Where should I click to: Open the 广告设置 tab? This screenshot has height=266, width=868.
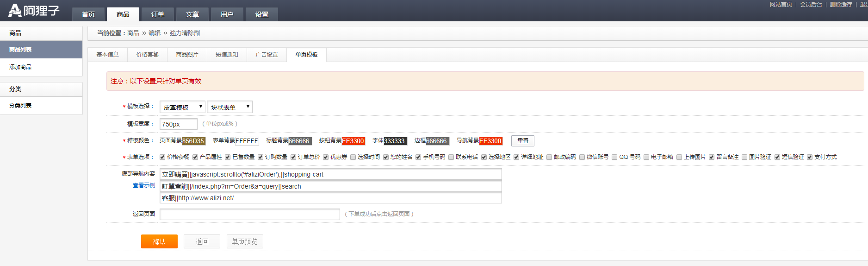tap(267, 55)
